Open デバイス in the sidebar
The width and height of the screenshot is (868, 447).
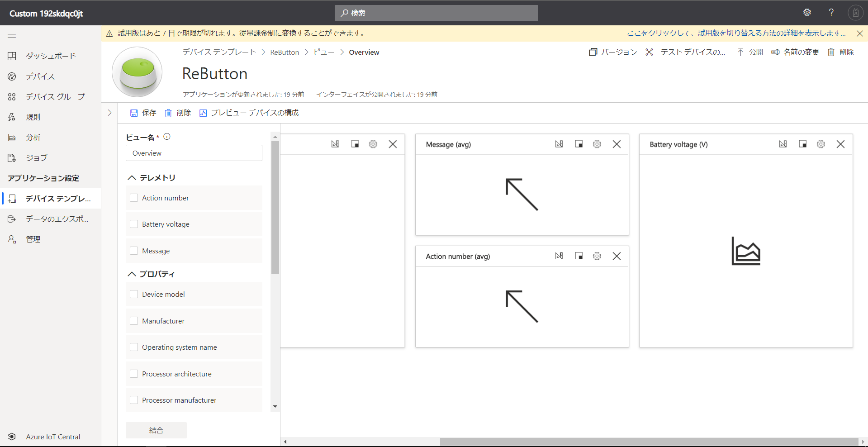click(50, 76)
